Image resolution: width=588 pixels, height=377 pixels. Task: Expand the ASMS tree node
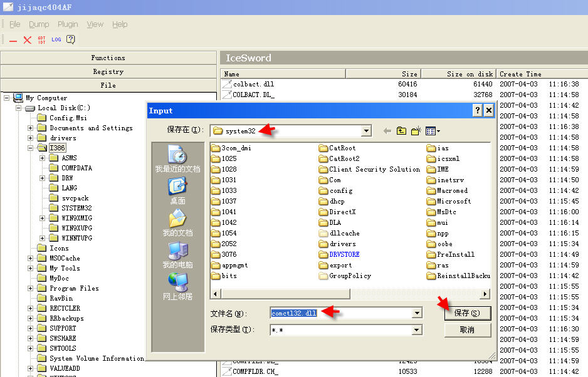(43, 158)
